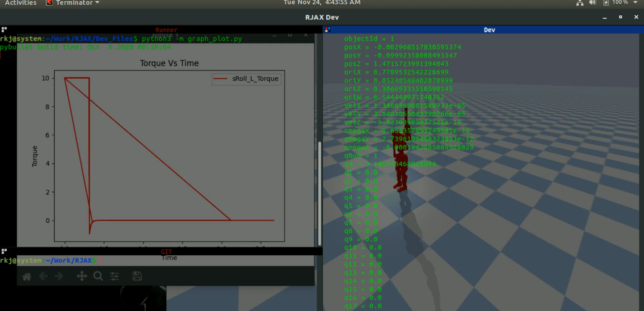Image resolution: width=644 pixels, height=311 pixels.
Task: Click the Runner terminal grid icon
Action: (4, 29)
